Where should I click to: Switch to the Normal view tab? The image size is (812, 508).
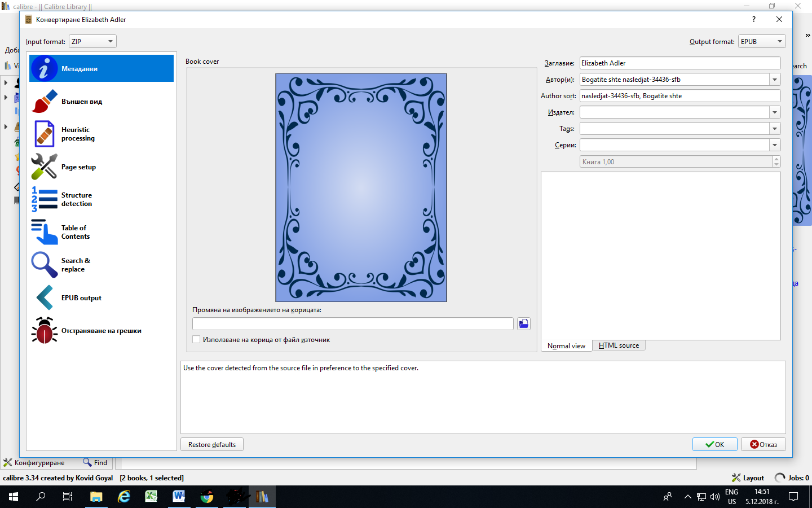click(x=566, y=346)
